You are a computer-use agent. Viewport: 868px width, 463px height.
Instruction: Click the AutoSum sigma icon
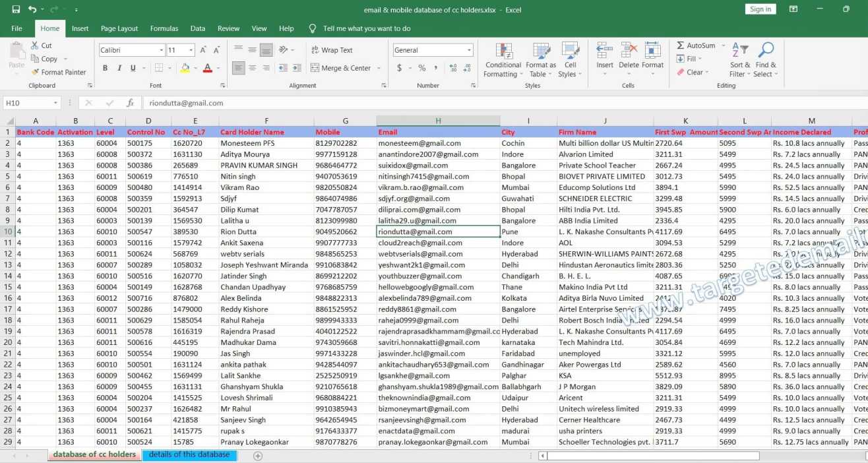[x=681, y=46]
